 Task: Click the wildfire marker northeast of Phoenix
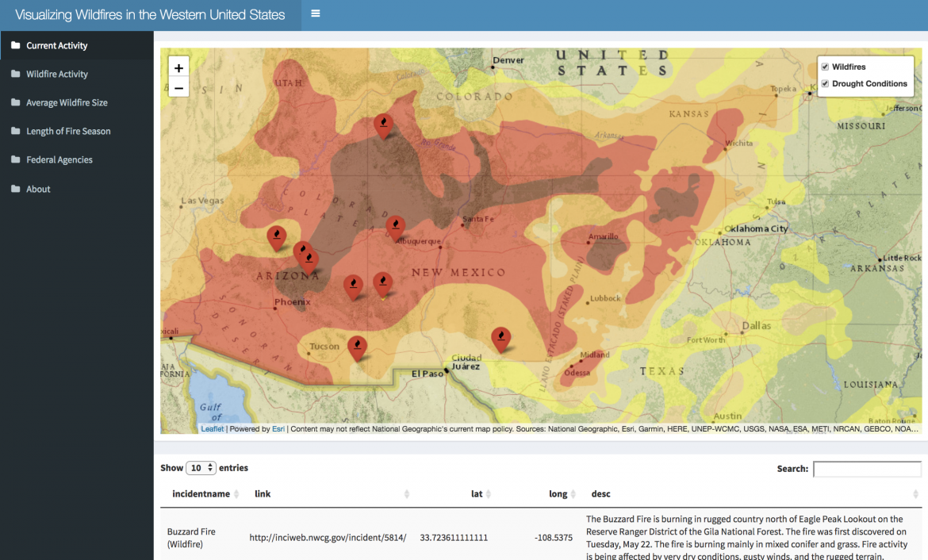[x=353, y=287]
